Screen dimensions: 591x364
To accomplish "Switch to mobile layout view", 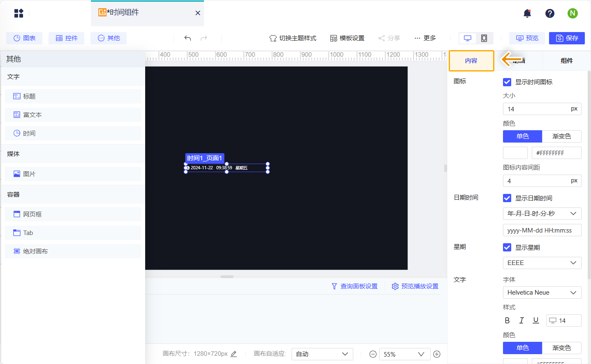I will tap(484, 38).
